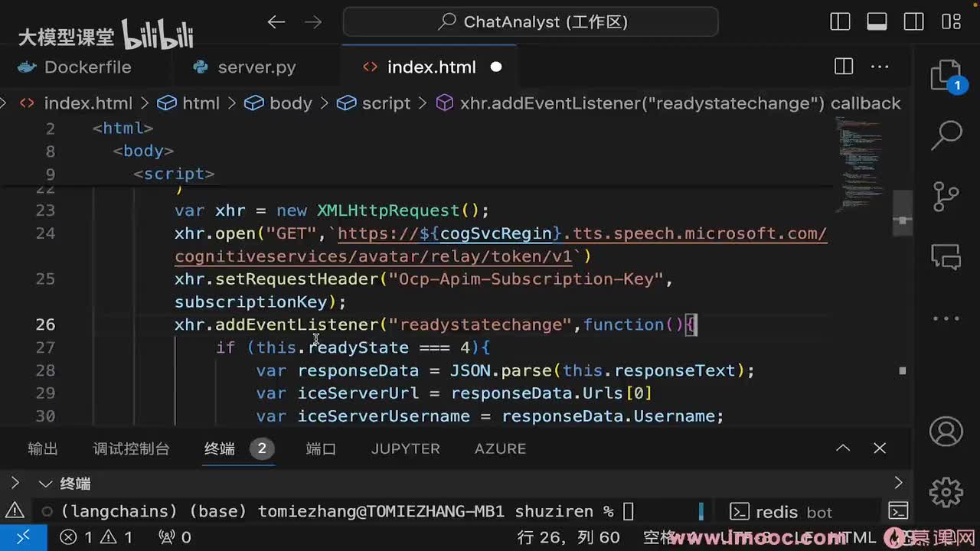
Task: Show additional activity bar views
Action: click(x=946, y=318)
